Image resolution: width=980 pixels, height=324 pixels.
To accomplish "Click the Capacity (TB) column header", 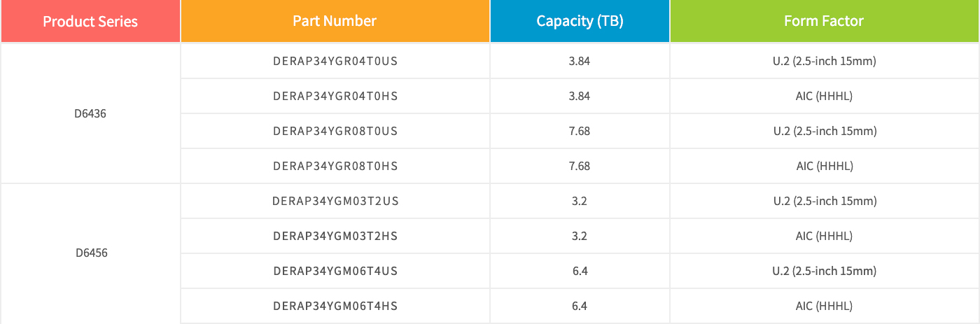I will tap(580, 21).
